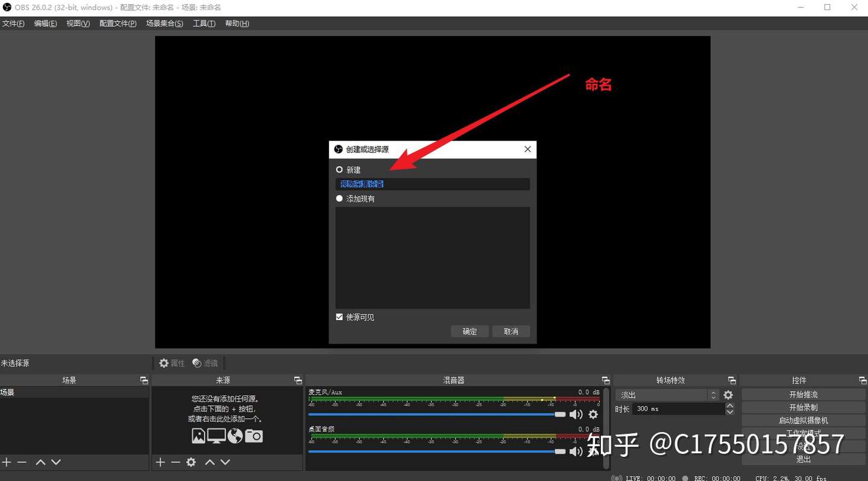The height and width of the screenshot is (481, 868).
Task: Click the 时长 300 ms duration field
Action: coord(678,409)
